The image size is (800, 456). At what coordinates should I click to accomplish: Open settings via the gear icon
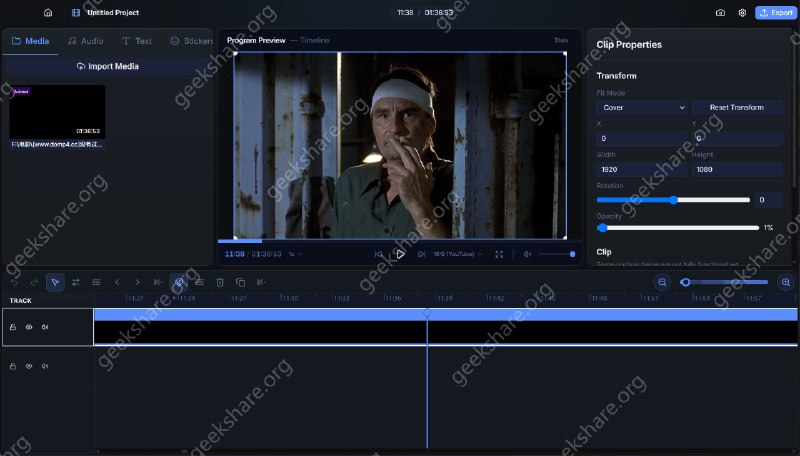[x=742, y=13]
